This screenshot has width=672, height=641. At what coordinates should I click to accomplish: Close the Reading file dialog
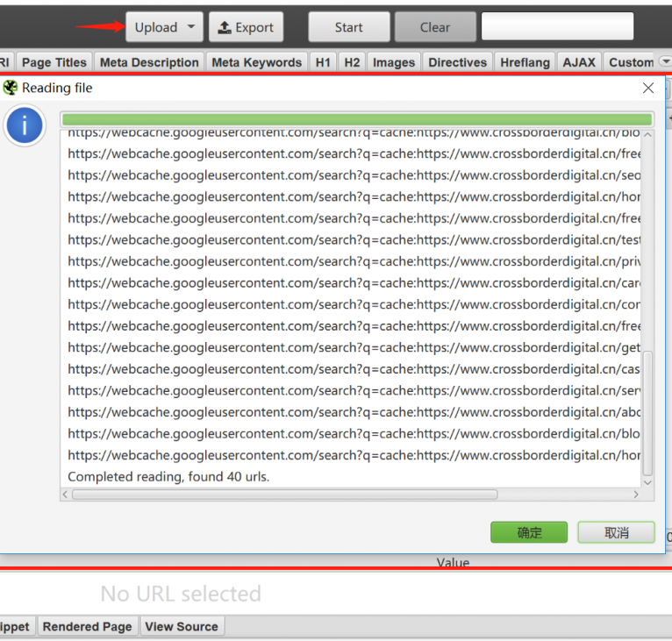pyautogui.click(x=648, y=88)
